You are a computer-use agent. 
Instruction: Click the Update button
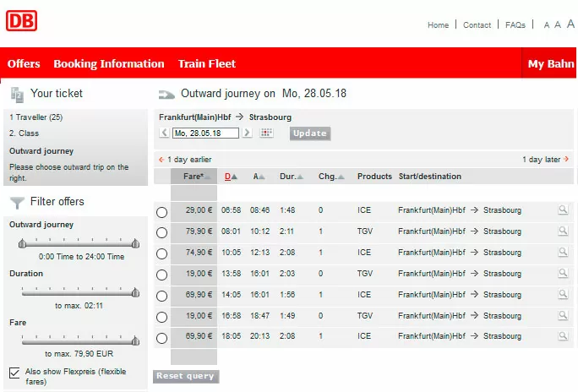310,133
